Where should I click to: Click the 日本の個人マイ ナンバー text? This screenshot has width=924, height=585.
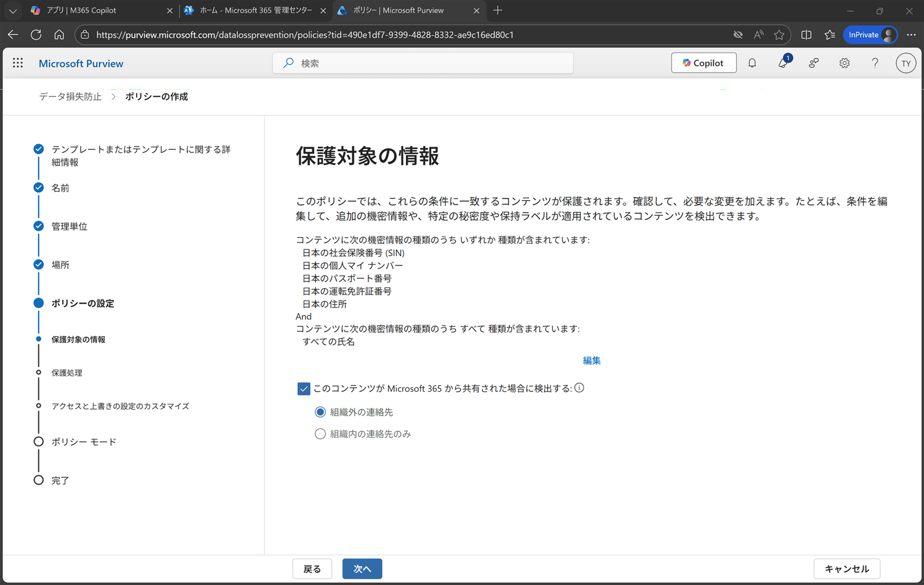[x=352, y=265]
